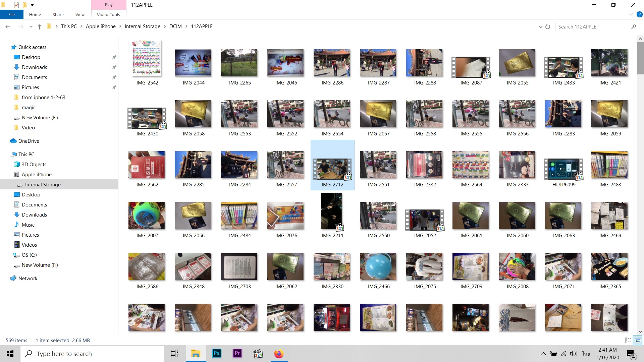Viewport: 644px width, 362px height.
Task: Open the Video Tools tab
Action: pyautogui.click(x=108, y=14)
